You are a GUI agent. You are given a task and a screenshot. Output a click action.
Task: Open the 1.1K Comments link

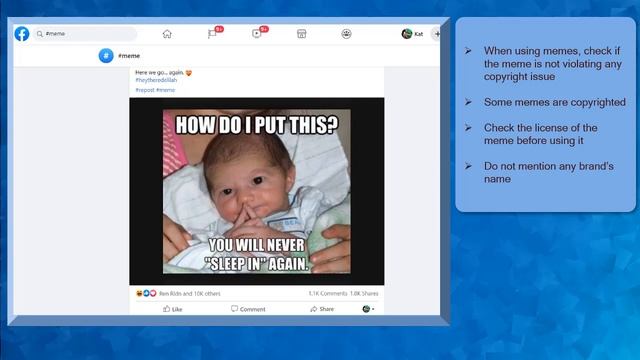coord(328,293)
